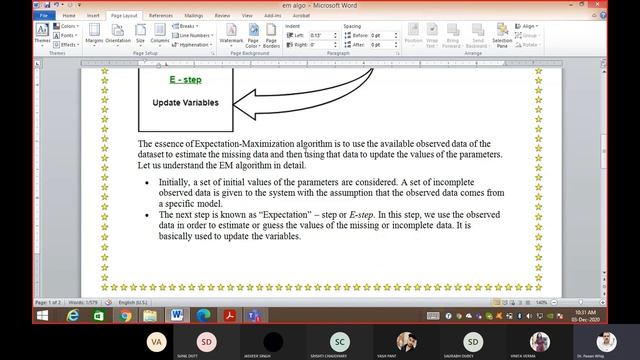Open the Selection Pane

[x=502, y=35]
